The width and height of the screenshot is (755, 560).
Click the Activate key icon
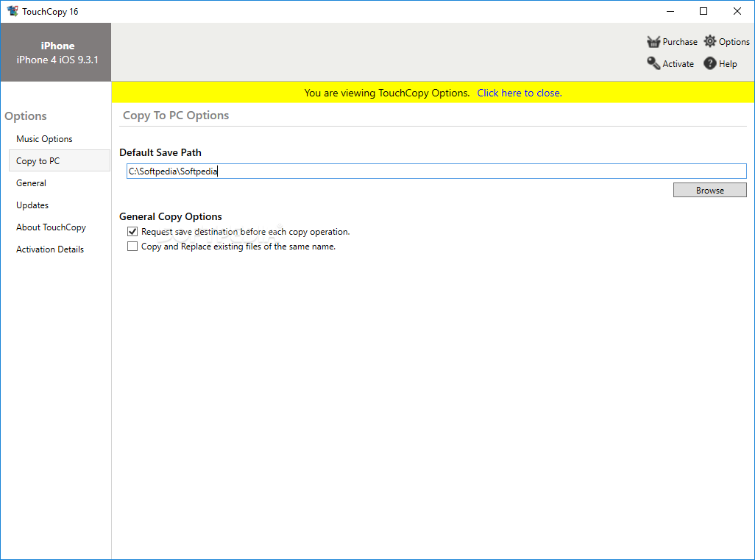pyautogui.click(x=653, y=63)
